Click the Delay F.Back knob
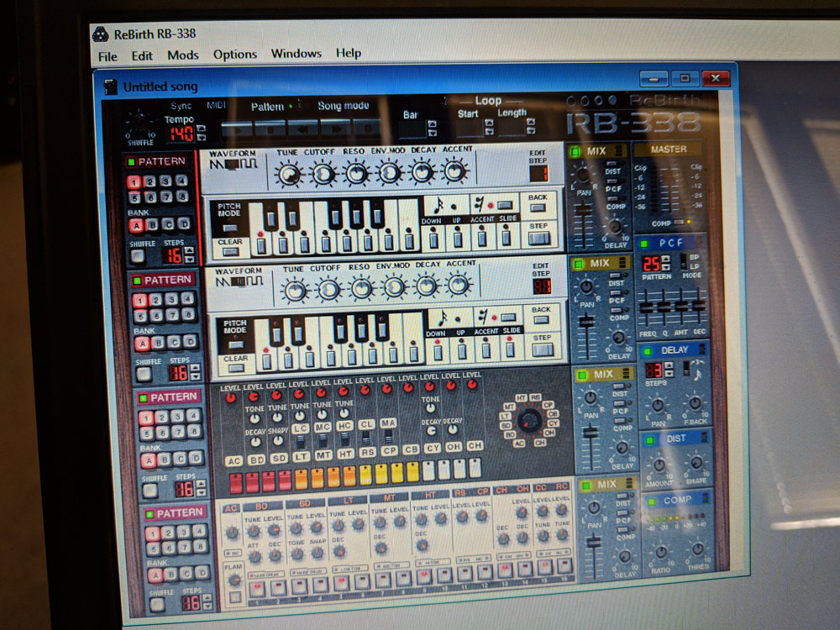Screen dimensions: 840x630 click(695, 403)
